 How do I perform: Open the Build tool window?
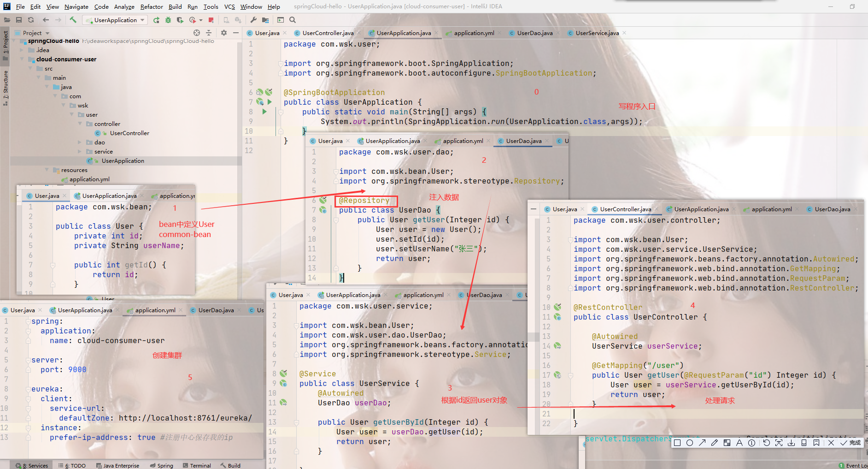(230, 465)
